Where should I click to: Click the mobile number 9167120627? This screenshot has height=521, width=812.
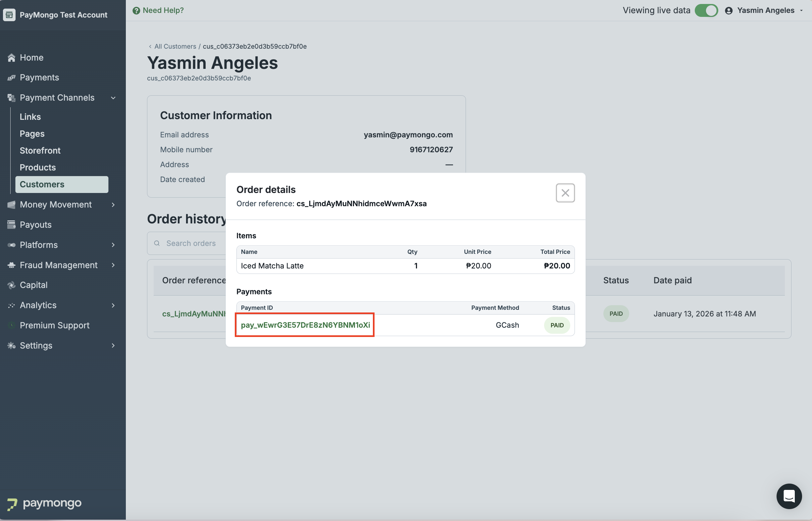coord(431,150)
